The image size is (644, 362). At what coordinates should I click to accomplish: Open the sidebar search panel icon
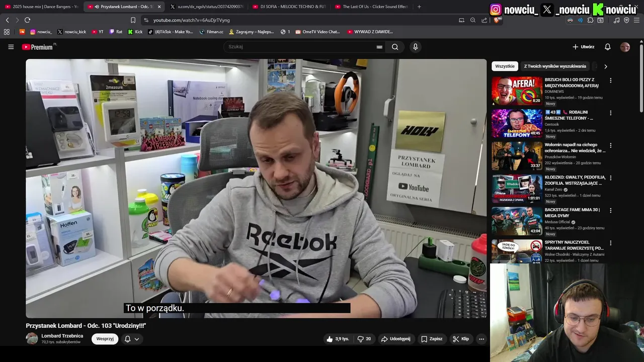pos(600,20)
